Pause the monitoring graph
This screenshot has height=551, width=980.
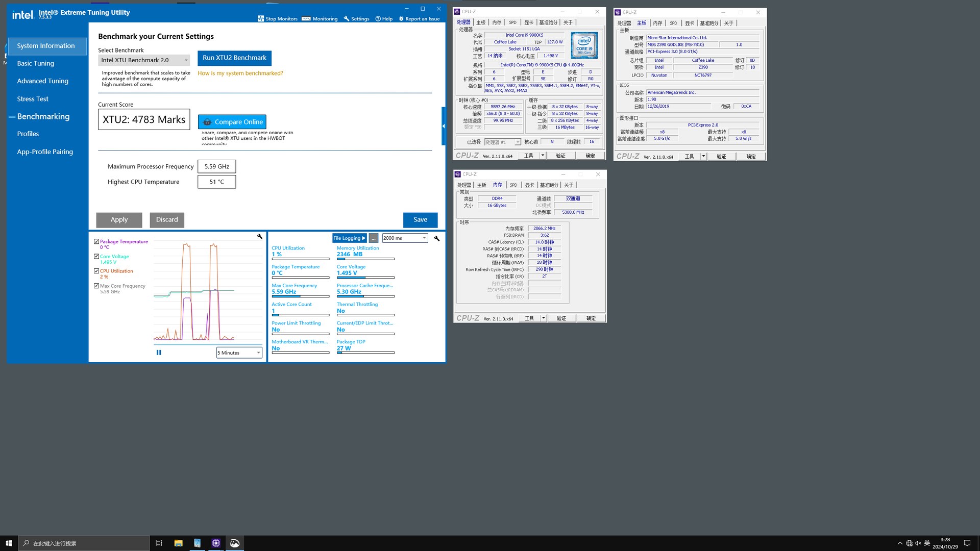click(159, 353)
